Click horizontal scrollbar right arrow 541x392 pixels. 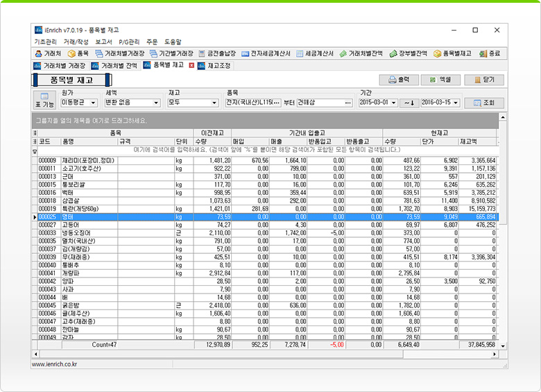[495, 354]
